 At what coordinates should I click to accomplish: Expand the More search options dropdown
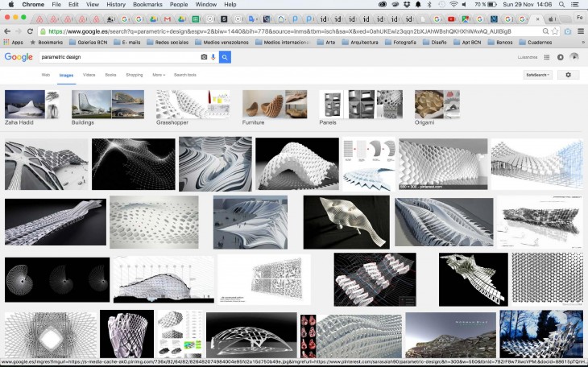pyautogui.click(x=158, y=75)
